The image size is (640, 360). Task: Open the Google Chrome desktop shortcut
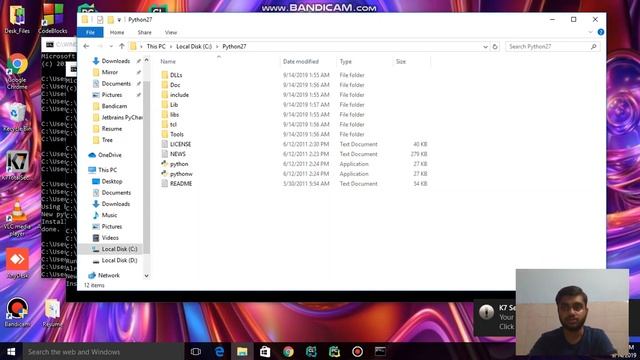pyautogui.click(x=17, y=71)
